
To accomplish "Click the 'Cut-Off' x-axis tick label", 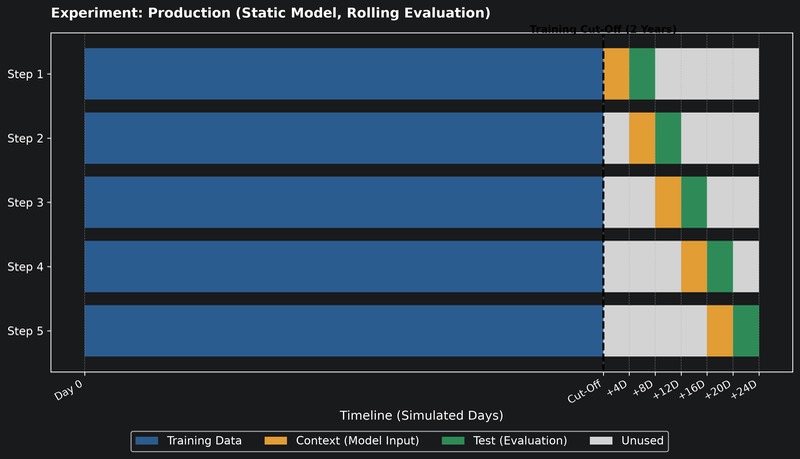I will [x=585, y=392].
